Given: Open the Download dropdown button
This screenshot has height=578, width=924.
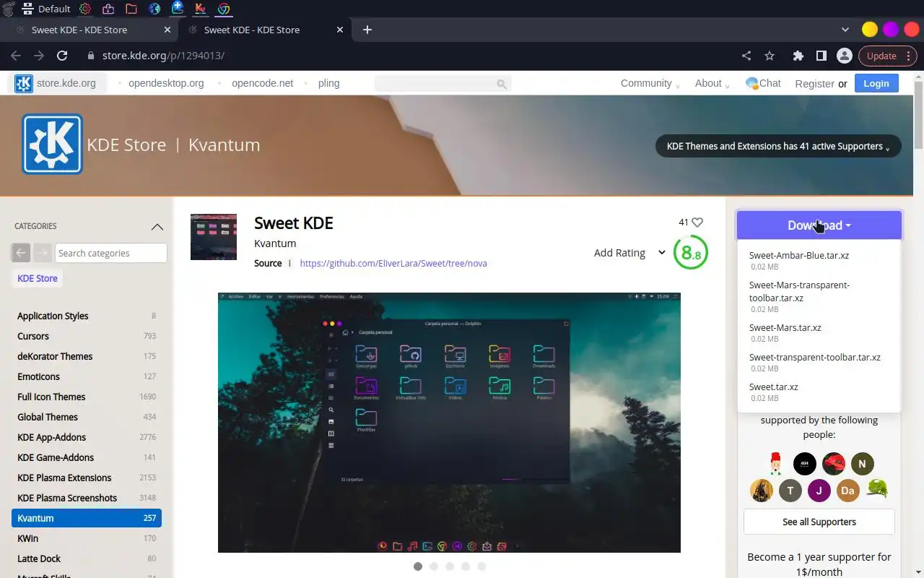Looking at the screenshot, I should [x=819, y=225].
